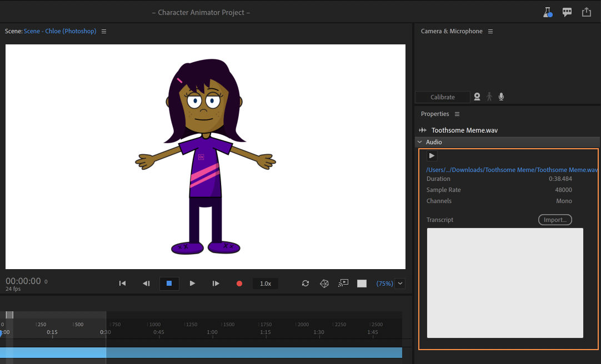Screen dimensions: 601x364
Task: Open the playback speed 1.0x selector
Action: coord(266,284)
